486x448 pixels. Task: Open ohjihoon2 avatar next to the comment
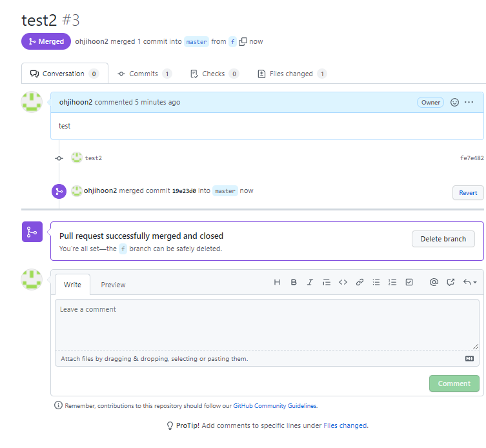coord(32,102)
